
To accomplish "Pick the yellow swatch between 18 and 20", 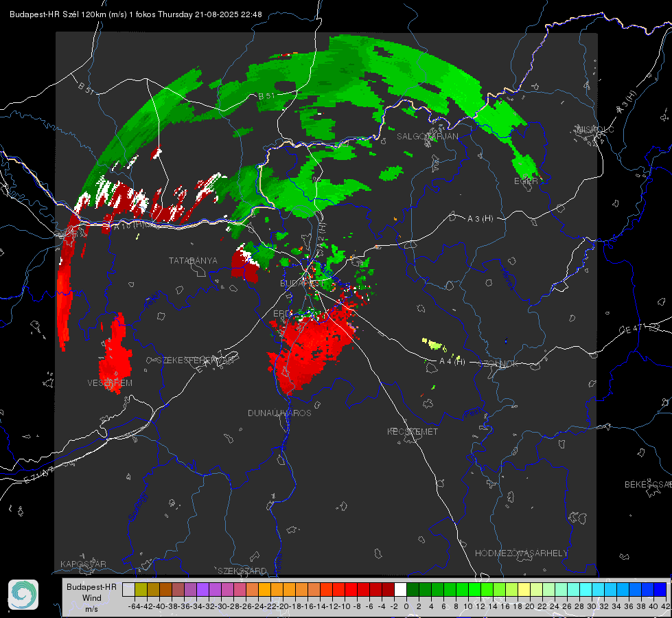I will tap(524, 589).
